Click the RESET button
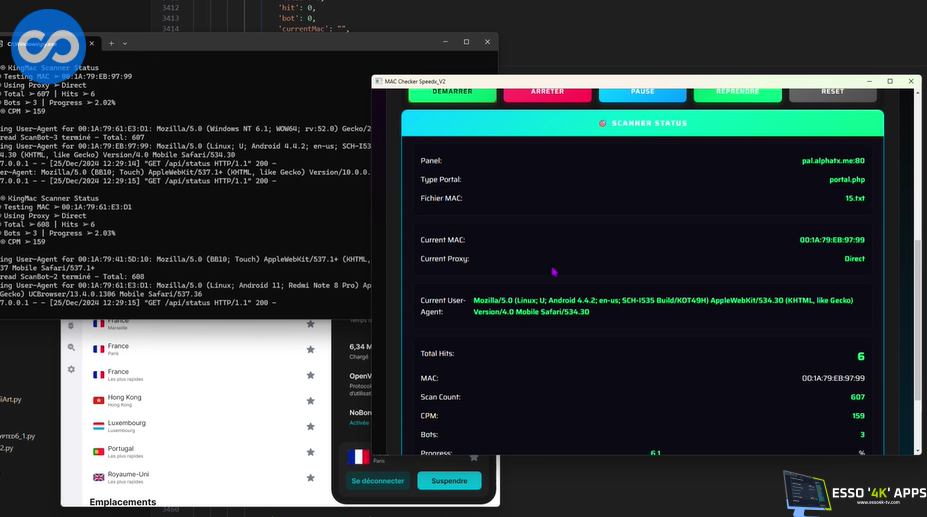Viewport: 927px width, 517px height. (x=832, y=92)
